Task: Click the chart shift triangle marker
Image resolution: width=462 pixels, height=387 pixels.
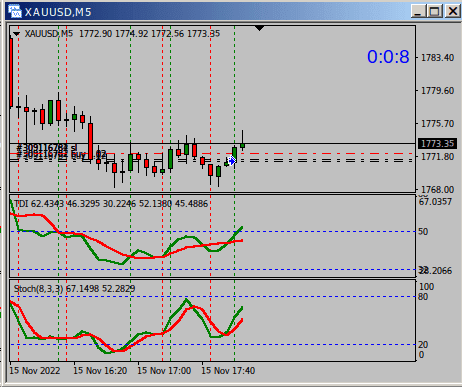Action: click(259, 29)
